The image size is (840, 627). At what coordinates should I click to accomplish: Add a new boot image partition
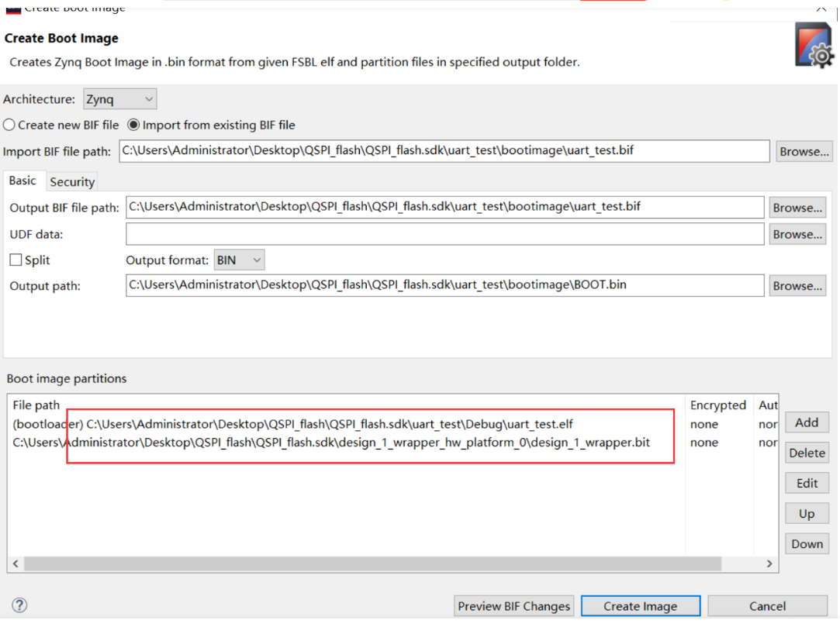pos(807,422)
